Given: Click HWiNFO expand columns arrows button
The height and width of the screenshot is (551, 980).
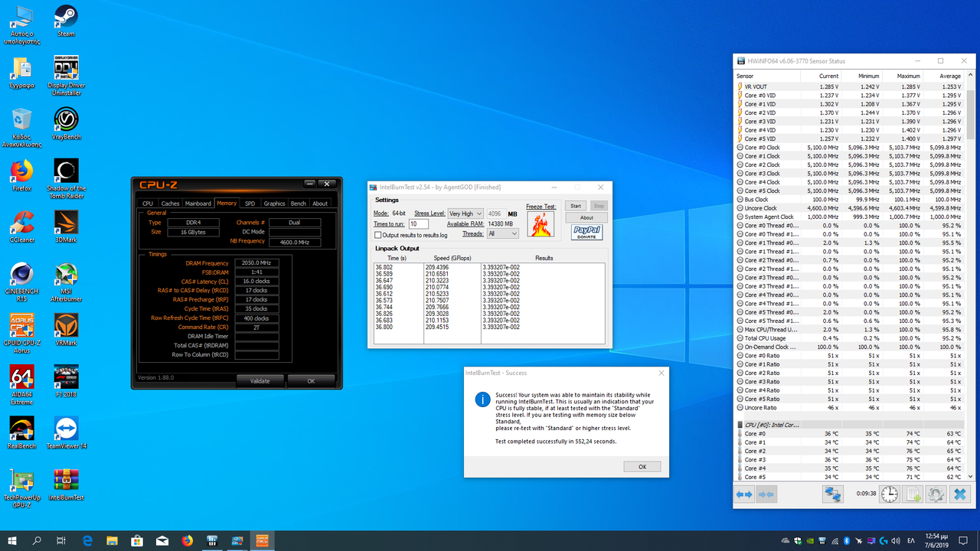Looking at the screenshot, I should (744, 495).
